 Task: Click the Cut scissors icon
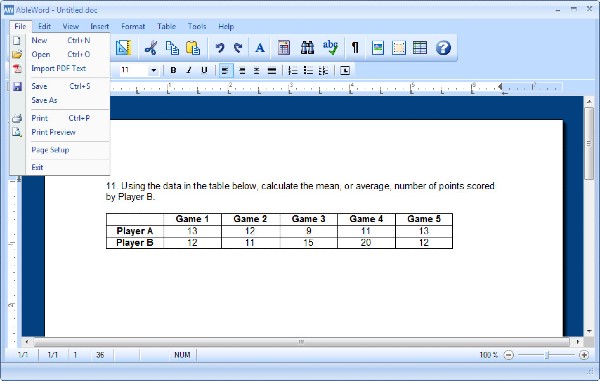151,48
